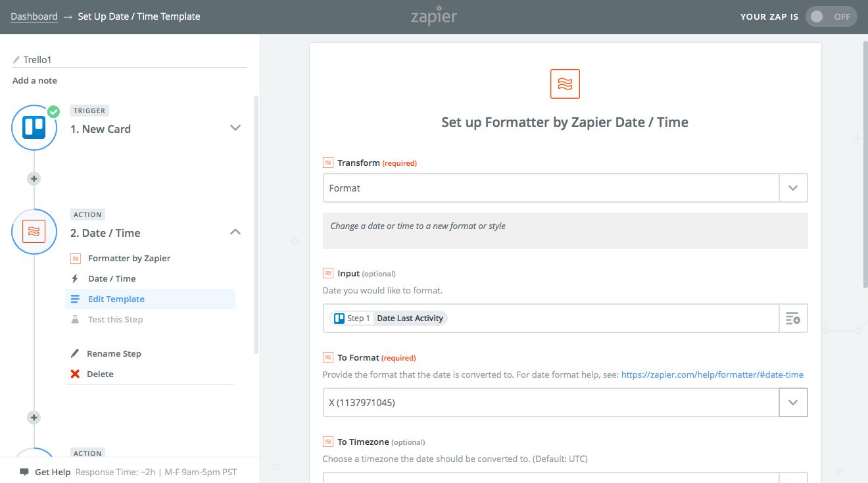Click the Input field containing Date Last Activity
The height and width of the screenshot is (483, 868).
tap(551, 318)
